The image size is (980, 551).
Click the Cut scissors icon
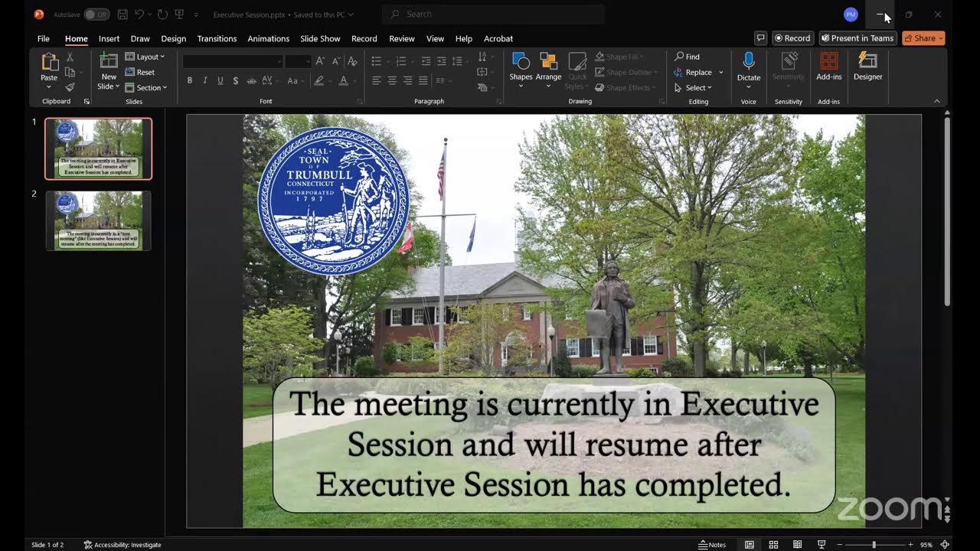coord(70,57)
